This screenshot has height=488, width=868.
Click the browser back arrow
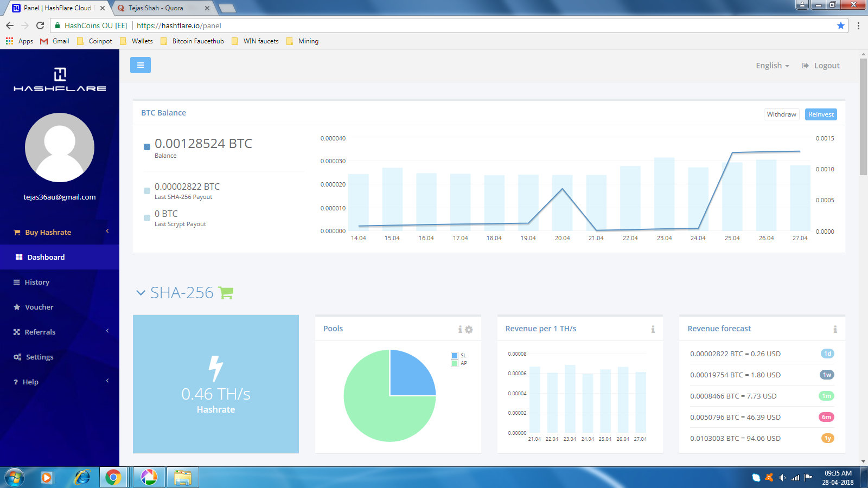10,25
